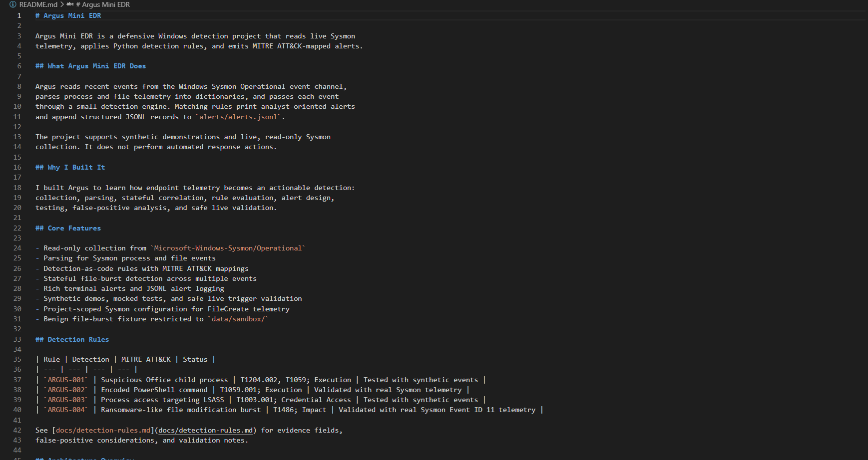Click the [docs/detection-rules.md] link label text
868x460 pixels.
click(103, 430)
